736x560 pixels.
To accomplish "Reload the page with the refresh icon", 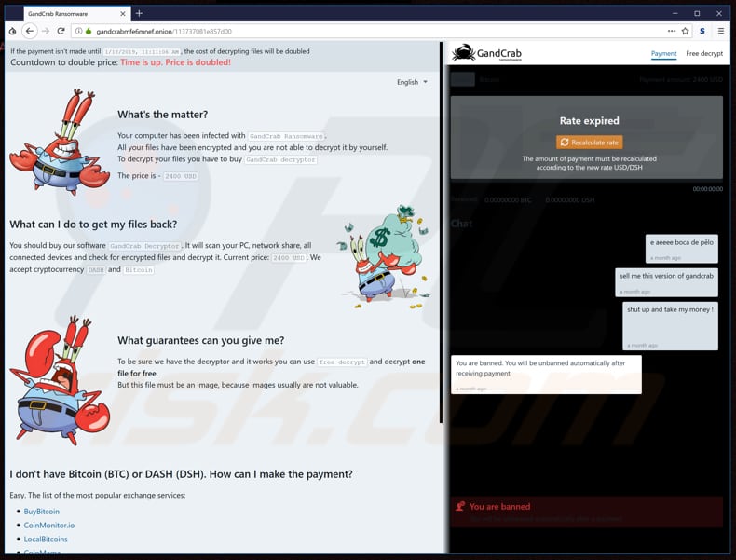I will click(x=61, y=31).
